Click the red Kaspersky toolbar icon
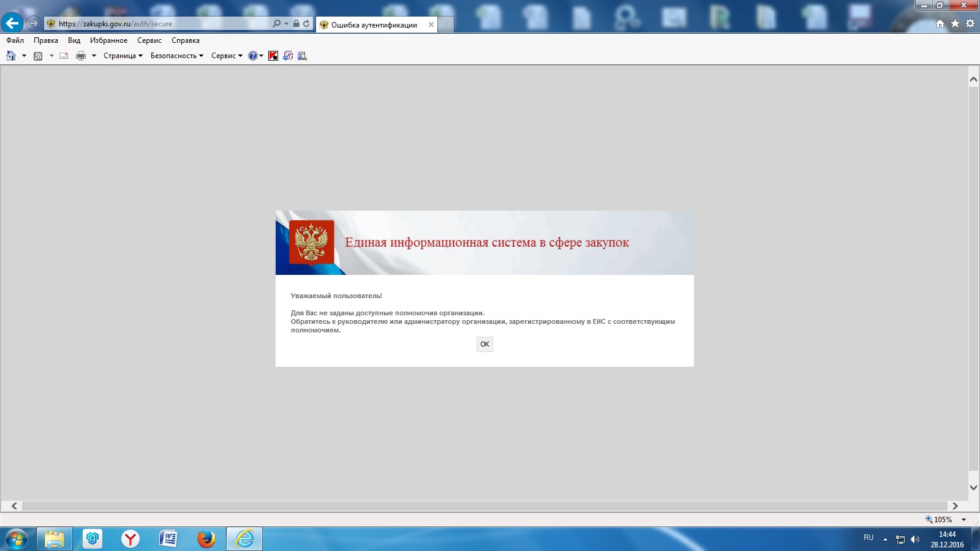 [x=273, y=56]
